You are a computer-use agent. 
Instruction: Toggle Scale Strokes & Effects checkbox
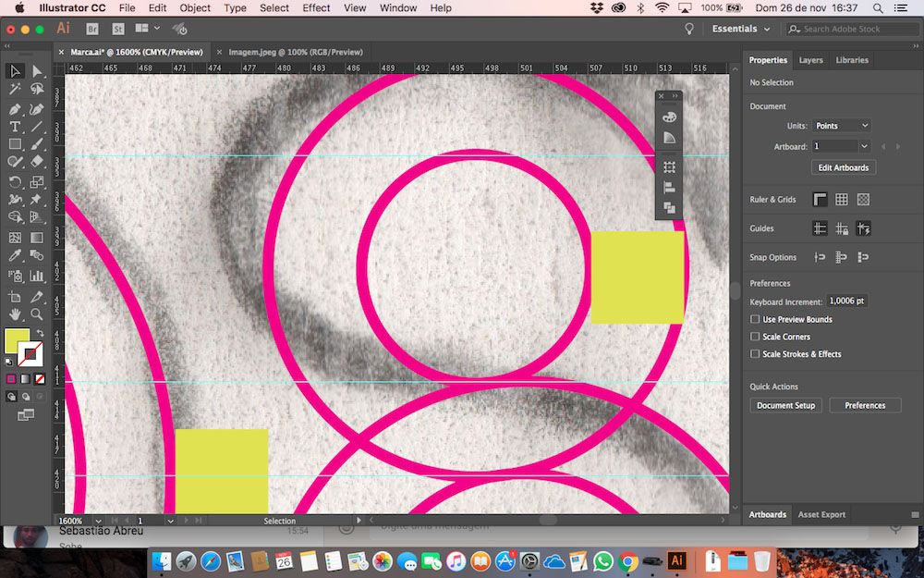point(755,354)
